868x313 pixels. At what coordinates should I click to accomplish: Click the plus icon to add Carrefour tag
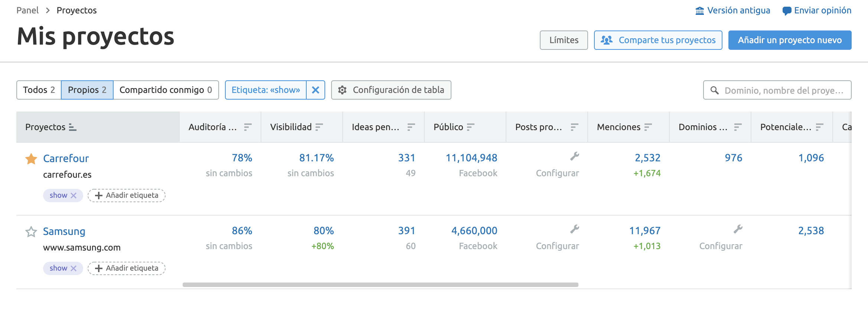(x=99, y=196)
